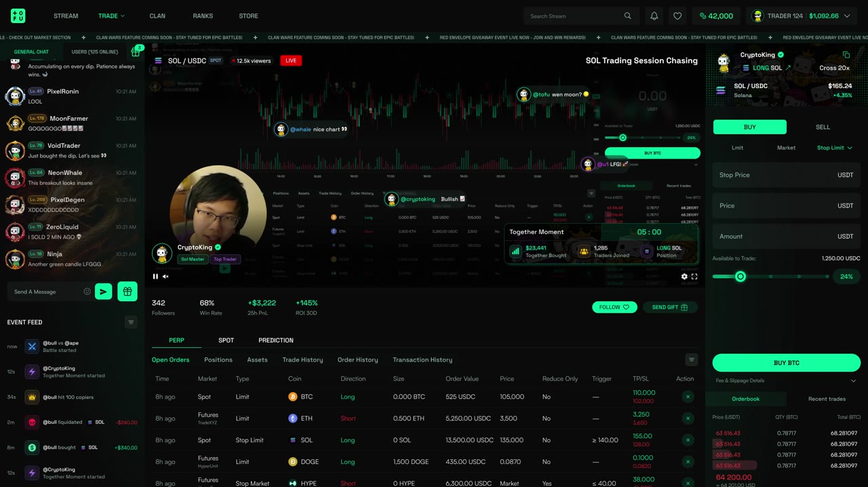Filter the Event Feed

131,322
